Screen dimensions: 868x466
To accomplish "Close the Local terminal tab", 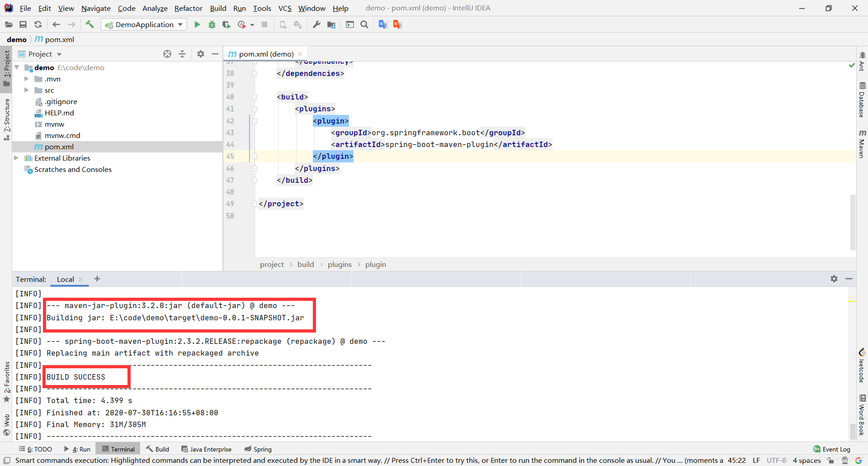I will [80, 280].
